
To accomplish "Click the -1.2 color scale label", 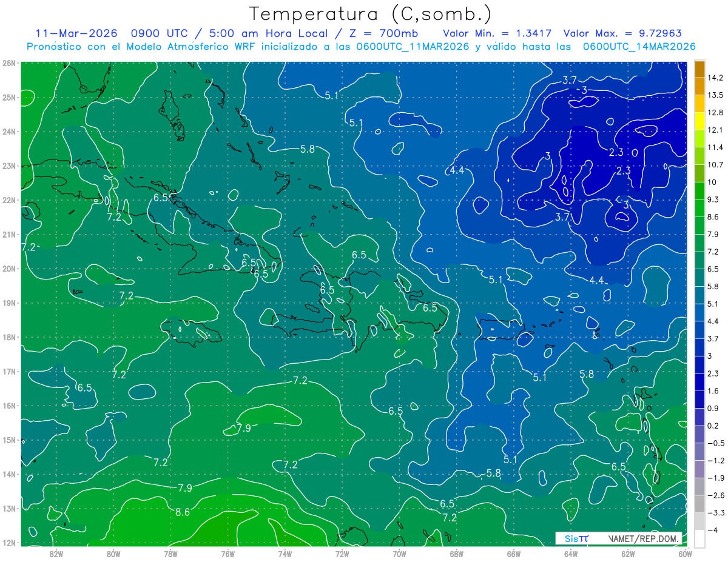I will pos(716,460).
